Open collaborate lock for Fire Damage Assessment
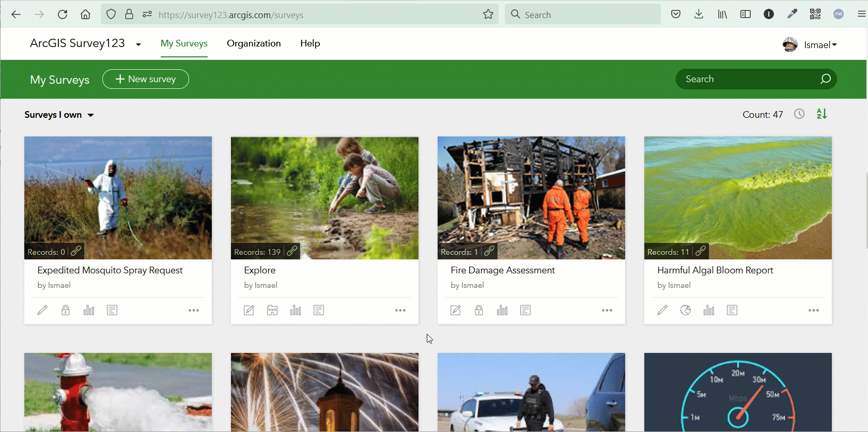 [x=479, y=310]
